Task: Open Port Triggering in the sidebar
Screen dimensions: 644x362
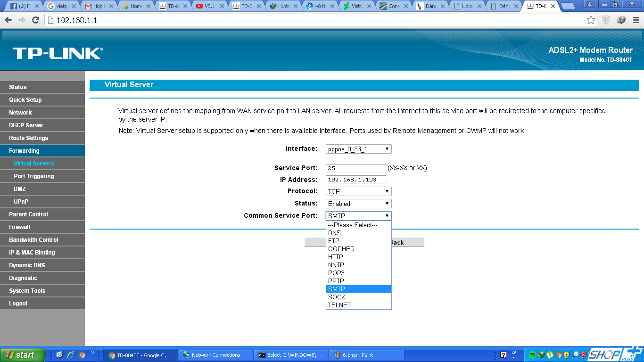Action: tap(34, 176)
